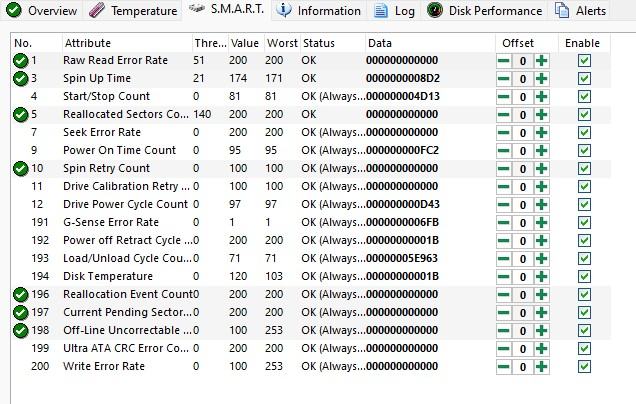Viewport: 636px width, 404px height.
Task: Decrease offset for Spin Up Time
Action: (504, 79)
